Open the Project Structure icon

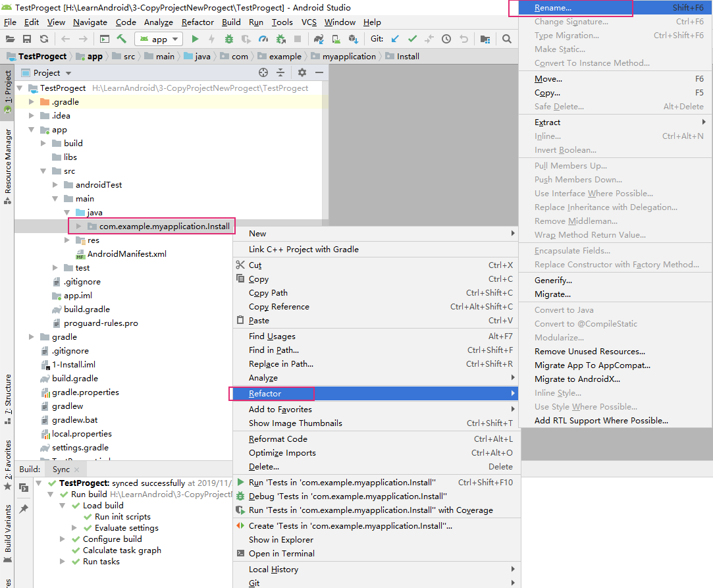485,39
